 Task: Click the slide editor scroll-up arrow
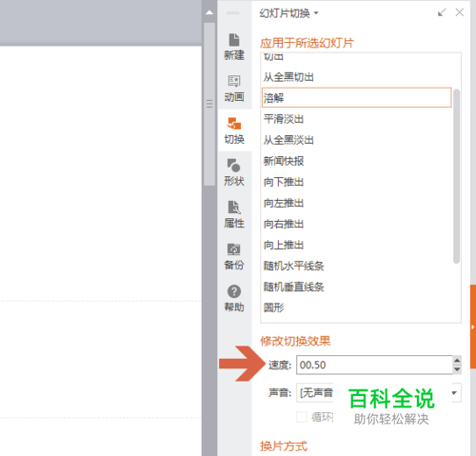209,12
